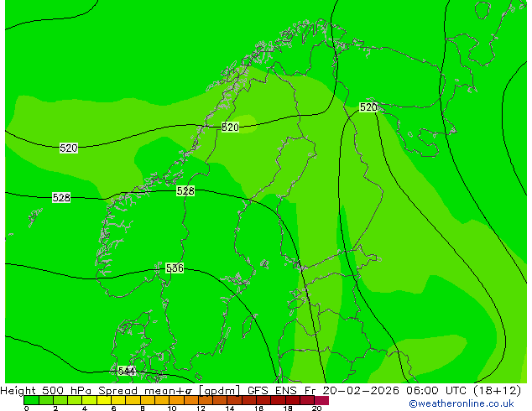Select the red legend swatch starting at 16
Viewport: 532px width, 411px height.
(x=264, y=400)
